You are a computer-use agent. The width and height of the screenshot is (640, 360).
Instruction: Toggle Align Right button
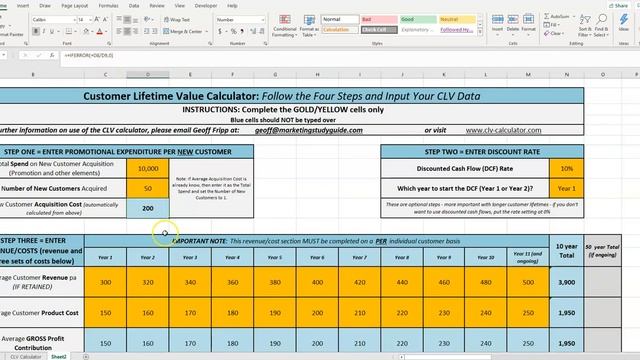136,31
